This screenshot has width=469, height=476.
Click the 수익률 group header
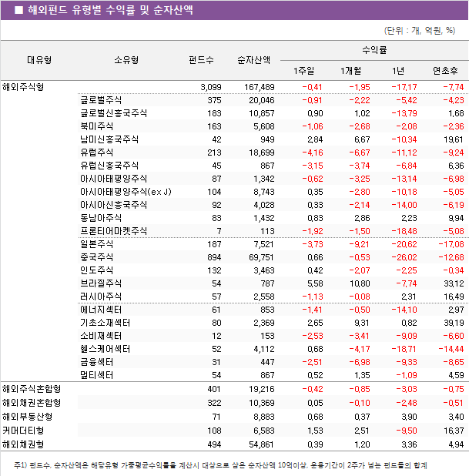[374, 50]
